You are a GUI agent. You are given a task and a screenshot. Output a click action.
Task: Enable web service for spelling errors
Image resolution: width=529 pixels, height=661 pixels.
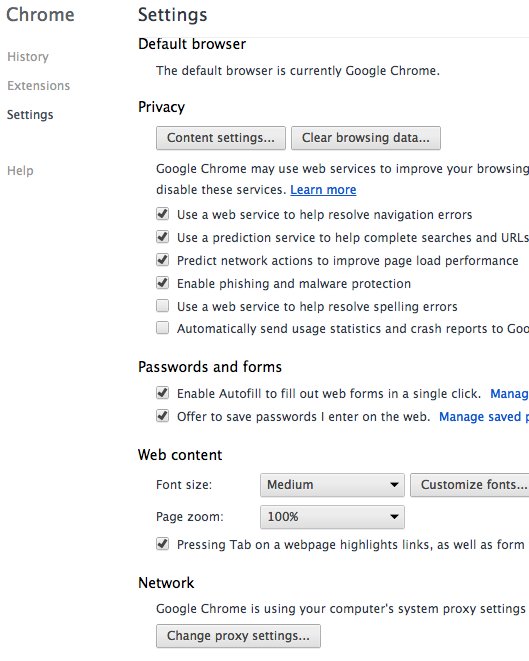click(162, 306)
